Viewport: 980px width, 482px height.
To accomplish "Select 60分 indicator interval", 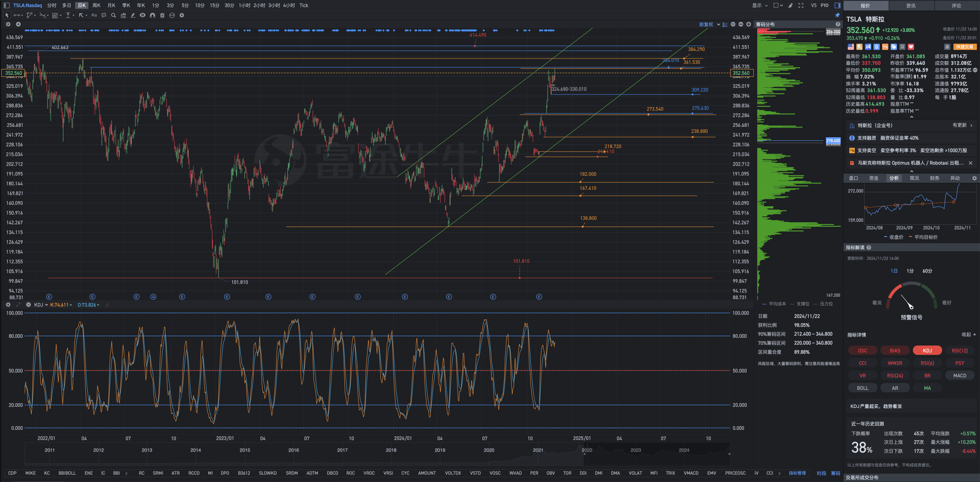I will [x=927, y=271].
